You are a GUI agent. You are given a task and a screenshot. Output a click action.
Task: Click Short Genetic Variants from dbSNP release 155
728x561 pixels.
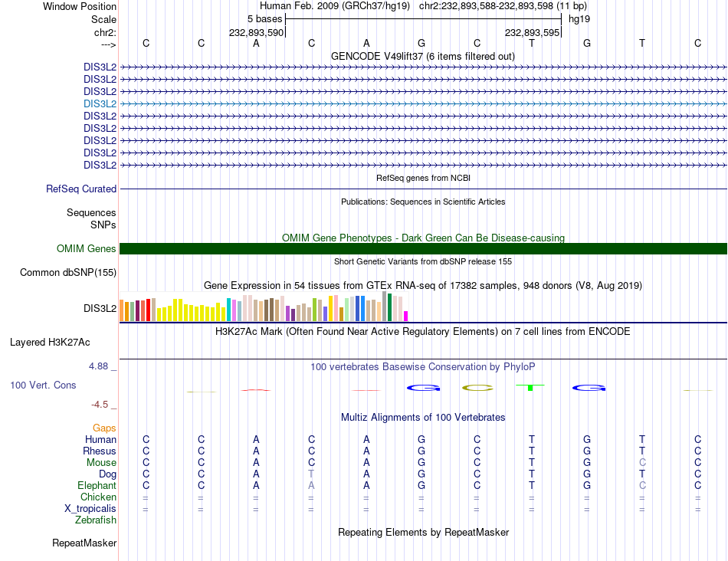tap(423, 261)
